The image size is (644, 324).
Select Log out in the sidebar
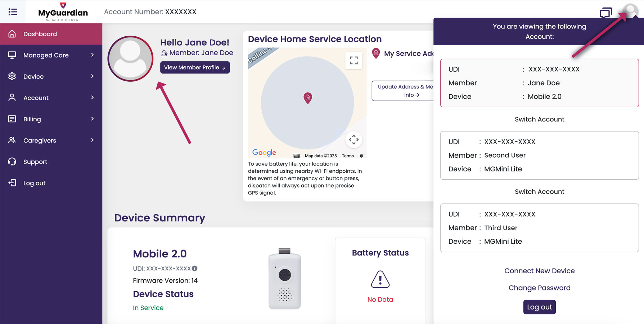[34, 183]
